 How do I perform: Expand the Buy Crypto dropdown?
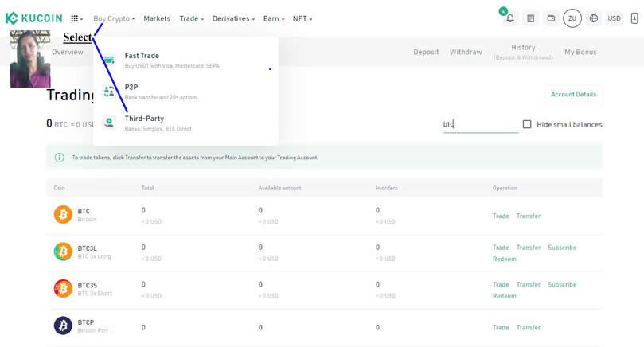click(114, 18)
